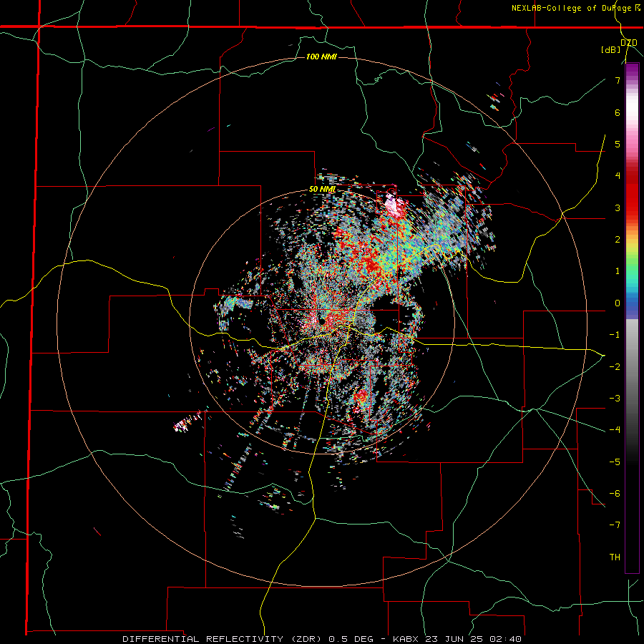Click the 4 value on the scale
This screenshot has height=644, width=644.
click(x=618, y=176)
